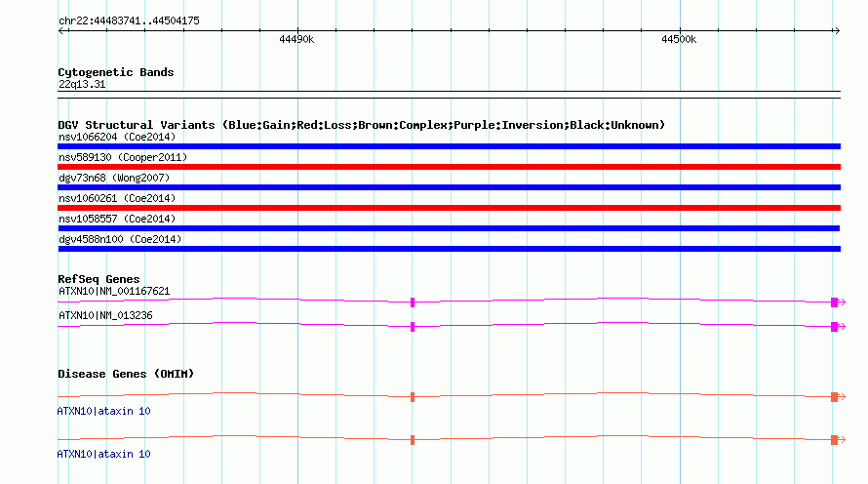
Task: Click the red nsv589130 loss variant bar
Action: coord(449,167)
